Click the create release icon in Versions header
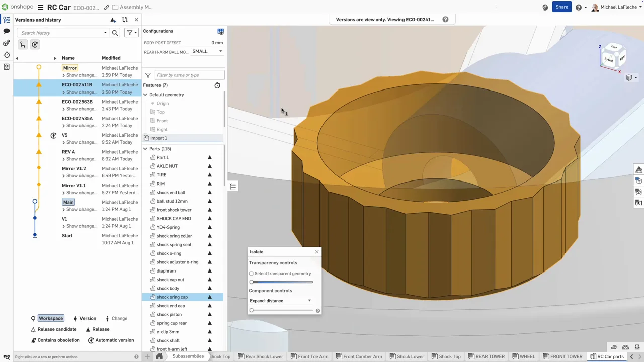The height and width of the screenshot is (362, 644). tap(113, 20)
